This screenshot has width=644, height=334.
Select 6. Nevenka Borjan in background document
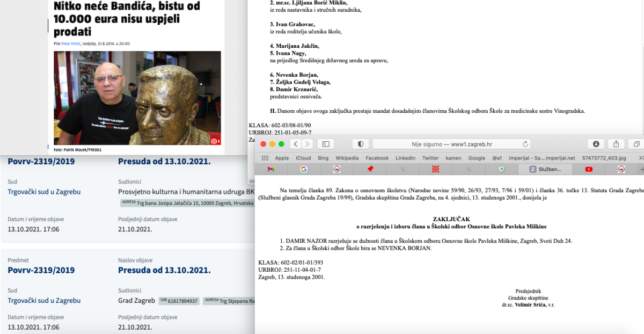click(x=294, y=75)
